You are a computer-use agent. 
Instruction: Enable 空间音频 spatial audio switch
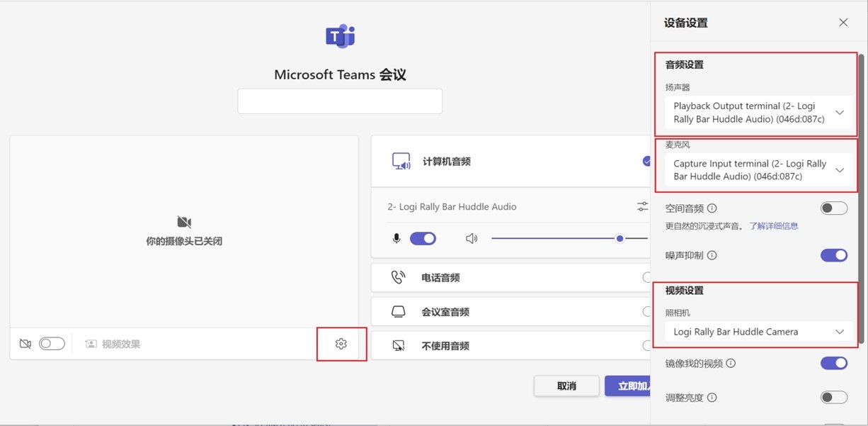[x=834, y=208]
